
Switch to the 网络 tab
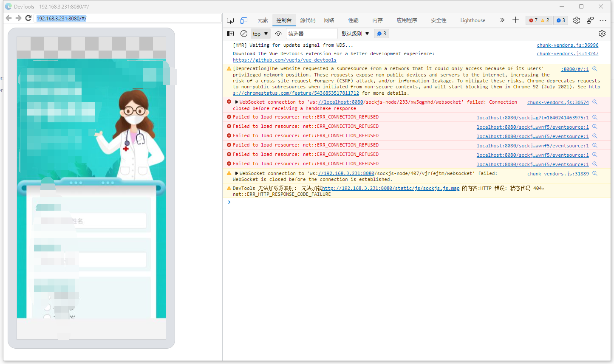tap(329, 20)
